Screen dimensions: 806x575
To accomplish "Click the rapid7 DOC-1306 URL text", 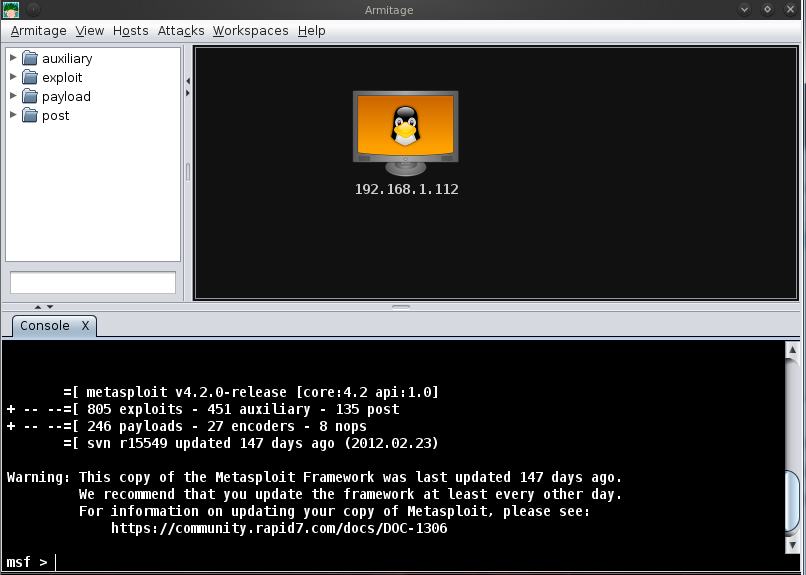I will point(279,528).
